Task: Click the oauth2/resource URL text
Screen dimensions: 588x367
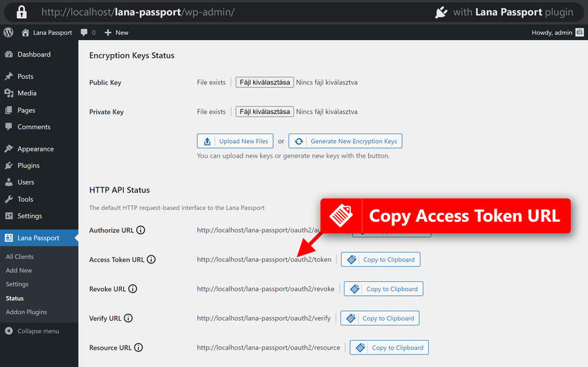Action: point(268,348)
